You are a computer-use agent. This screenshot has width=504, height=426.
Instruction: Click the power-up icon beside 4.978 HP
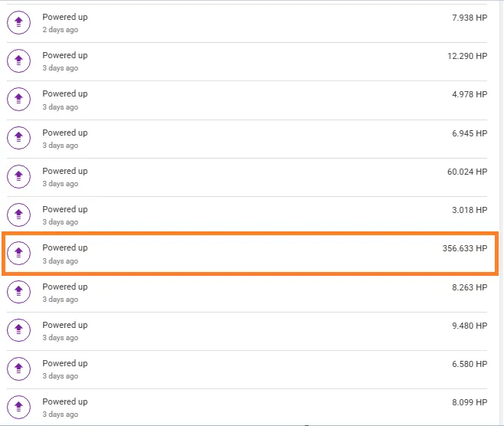click(18, 100)
